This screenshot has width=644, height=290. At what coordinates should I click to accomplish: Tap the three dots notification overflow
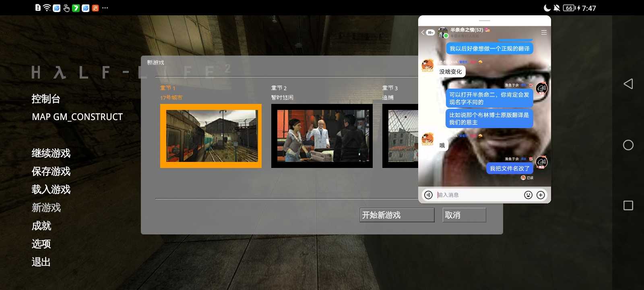[105, 8]
